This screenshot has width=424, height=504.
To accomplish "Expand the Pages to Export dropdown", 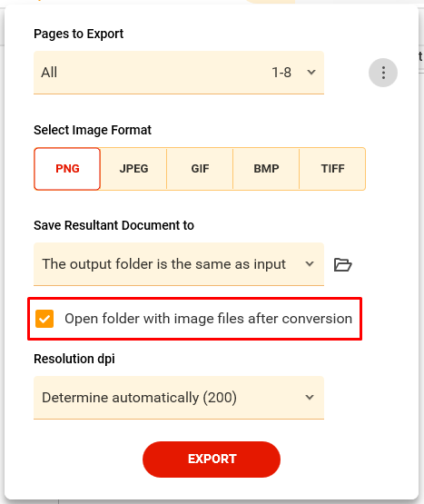I will [x=179, y=73].
